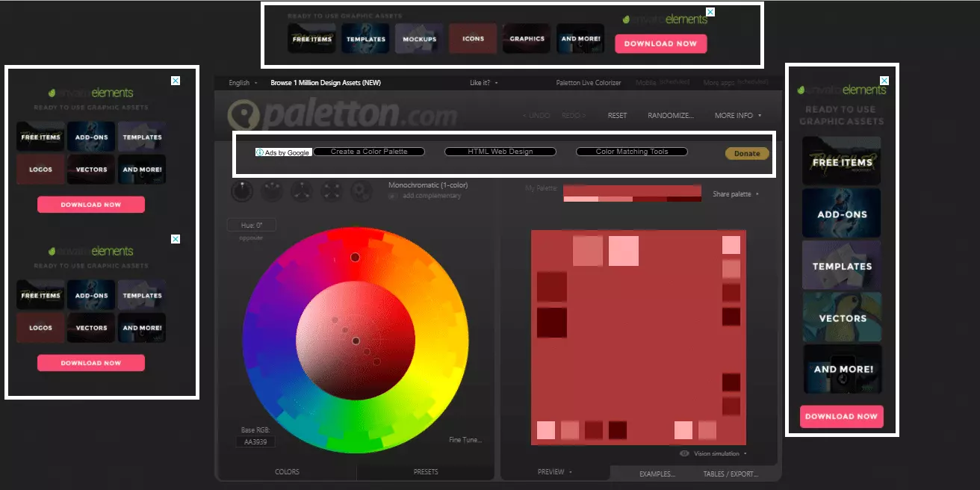
Task: Open the Fine Tune options
Action: pos(465,440)
